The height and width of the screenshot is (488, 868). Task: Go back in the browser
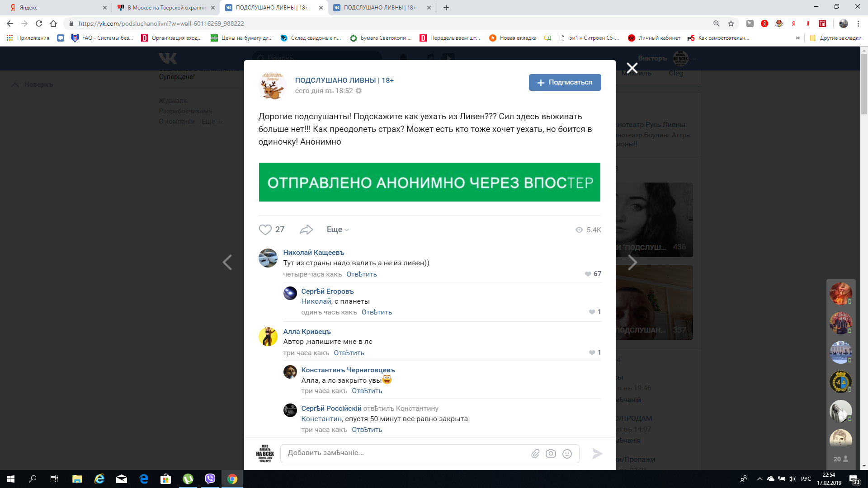tap(10, 23)
